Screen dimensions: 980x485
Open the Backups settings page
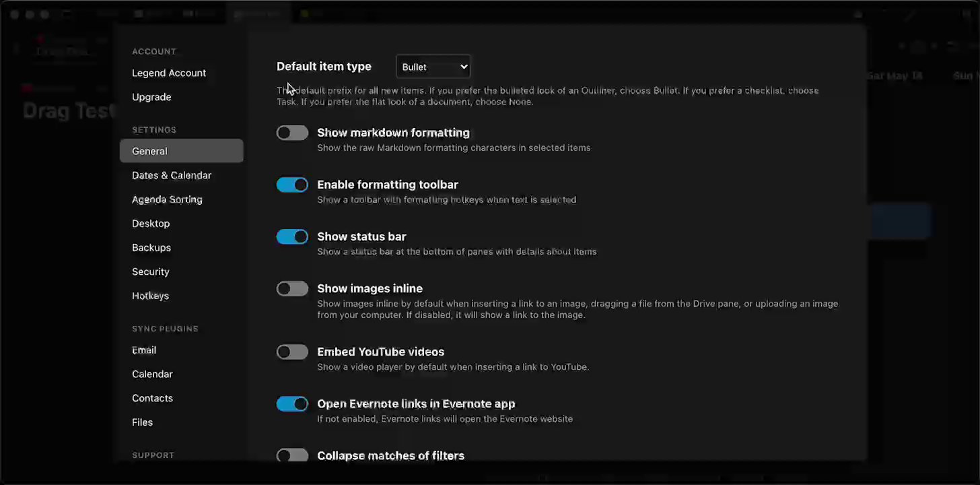click(151, 248)
